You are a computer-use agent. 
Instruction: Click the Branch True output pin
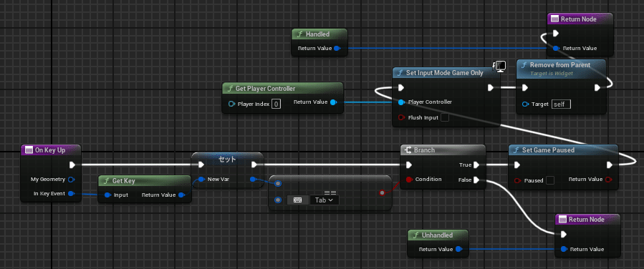click(x=476, y=165)
